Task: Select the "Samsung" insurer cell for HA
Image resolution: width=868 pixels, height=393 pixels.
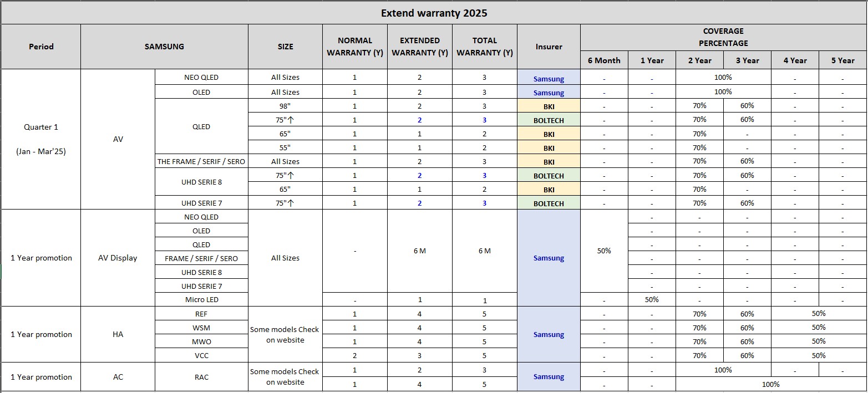Action: [x=549, y=334]
